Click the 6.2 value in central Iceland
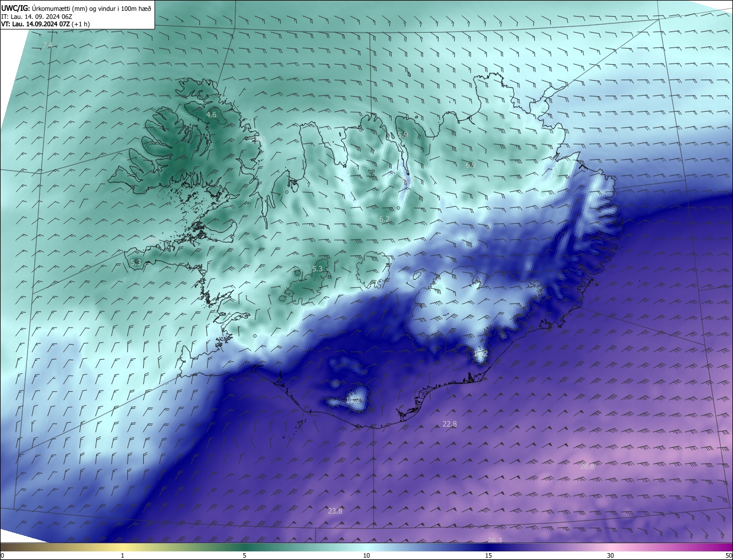The width and height of the screenshot is (733, 560). pyautogui.click(x=384, y=219)
